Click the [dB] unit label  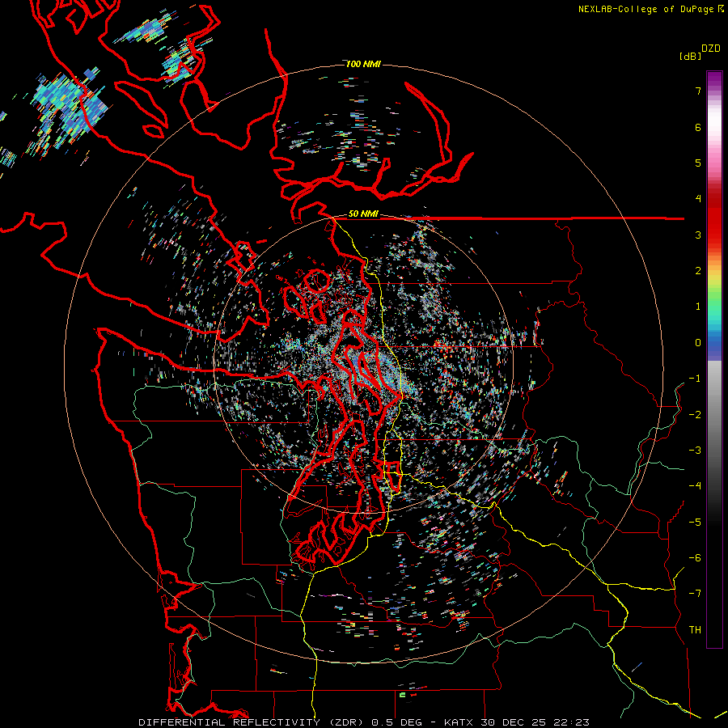tap(690, 57)
